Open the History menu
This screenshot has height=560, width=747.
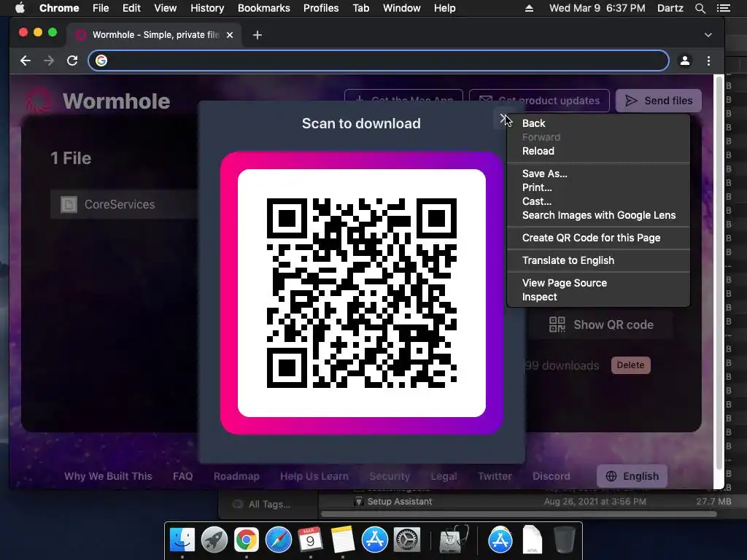[x=207, y=8]
